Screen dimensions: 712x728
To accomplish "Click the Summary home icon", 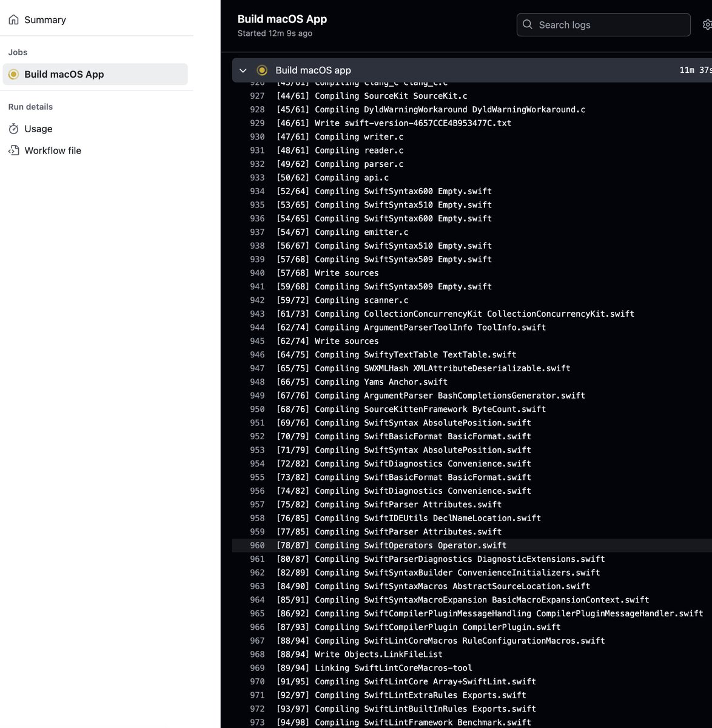I will [x=13, y=20].
